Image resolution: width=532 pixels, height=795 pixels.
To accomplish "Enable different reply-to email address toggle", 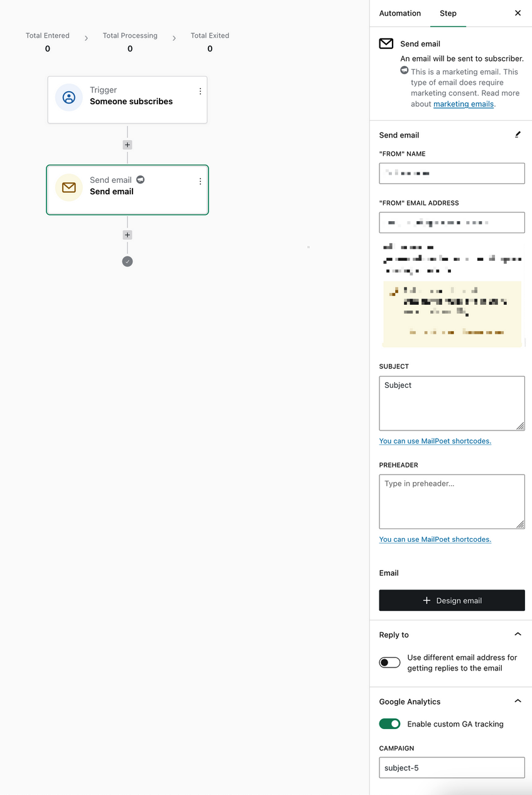I will (x=389, y=662).
